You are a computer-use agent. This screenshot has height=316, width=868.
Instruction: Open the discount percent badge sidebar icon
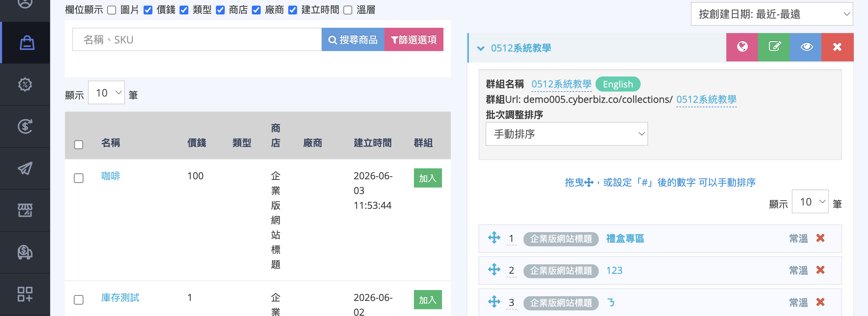pos(25,84)
